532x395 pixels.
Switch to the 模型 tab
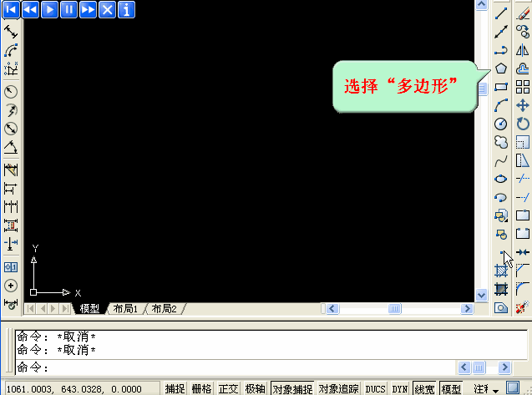point(89,308)
